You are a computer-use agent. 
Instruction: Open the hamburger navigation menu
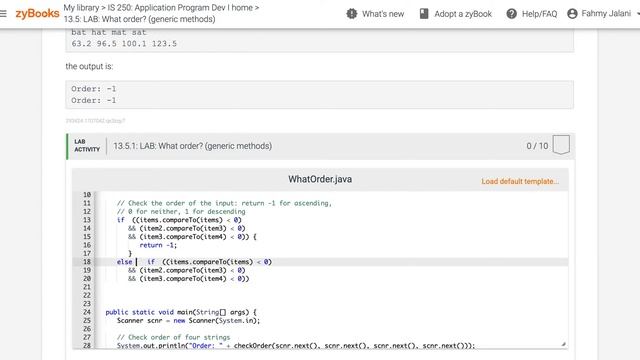[x=3, y=13]
